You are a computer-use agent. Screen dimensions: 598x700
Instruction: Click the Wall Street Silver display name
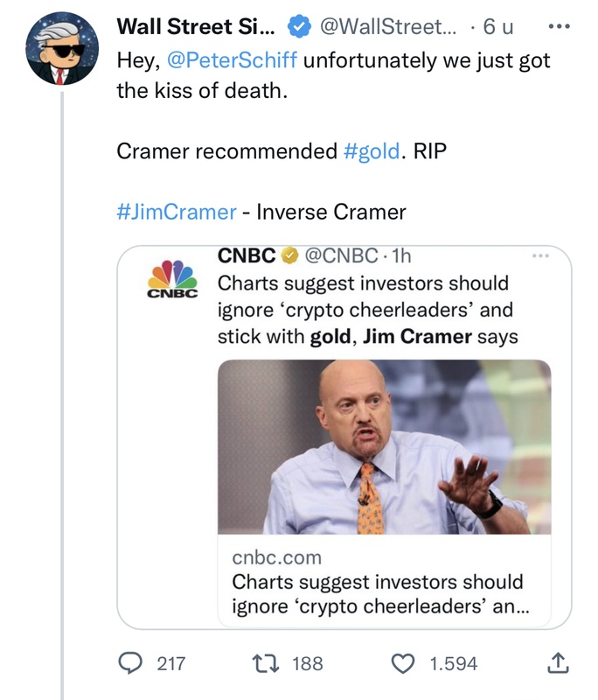click(x=195, y=28)
